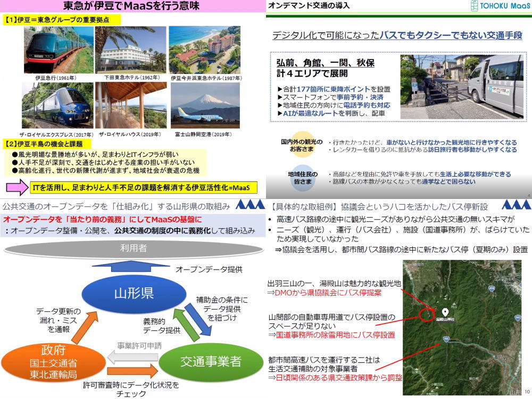Click the red heading オープンデータを「当たり前の義務」
532x399 pixels.
click(x=102, y=220)
